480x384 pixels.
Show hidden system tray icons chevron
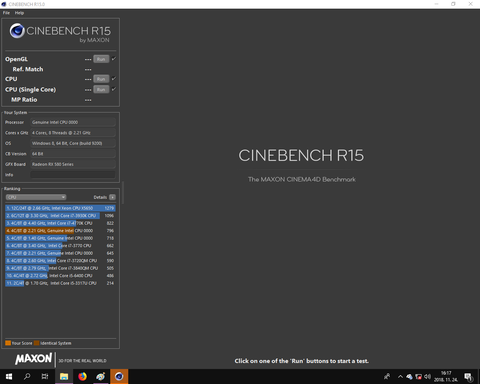coord(400,377)
